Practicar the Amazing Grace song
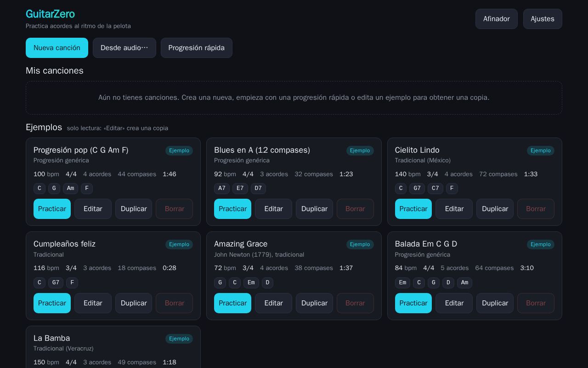 pyautogui.click(x=232, y=303)
